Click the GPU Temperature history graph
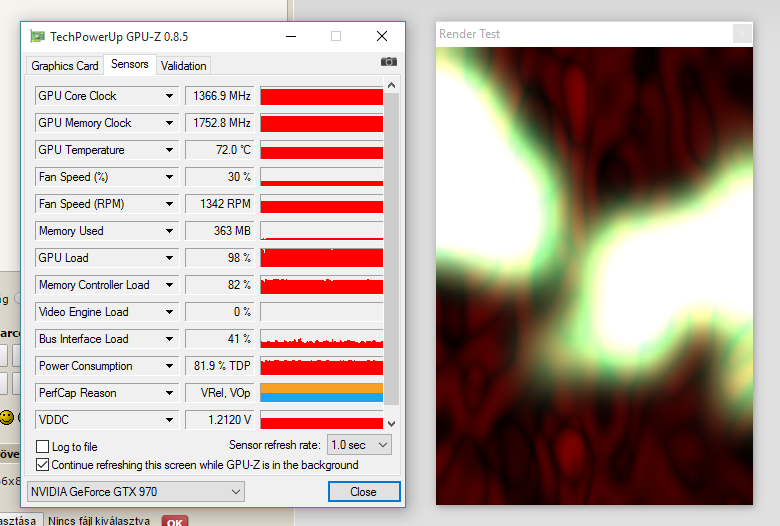The image size is (780, 526). pos(321,150)
